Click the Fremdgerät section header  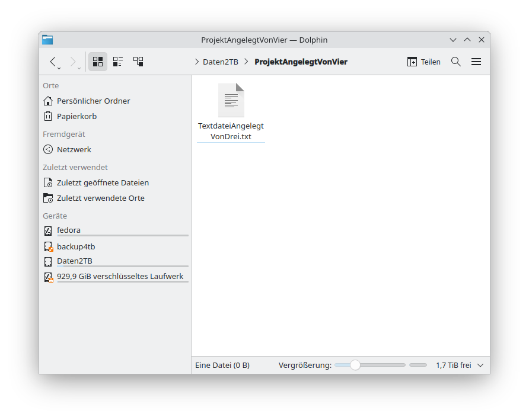(x=64, y=134)
